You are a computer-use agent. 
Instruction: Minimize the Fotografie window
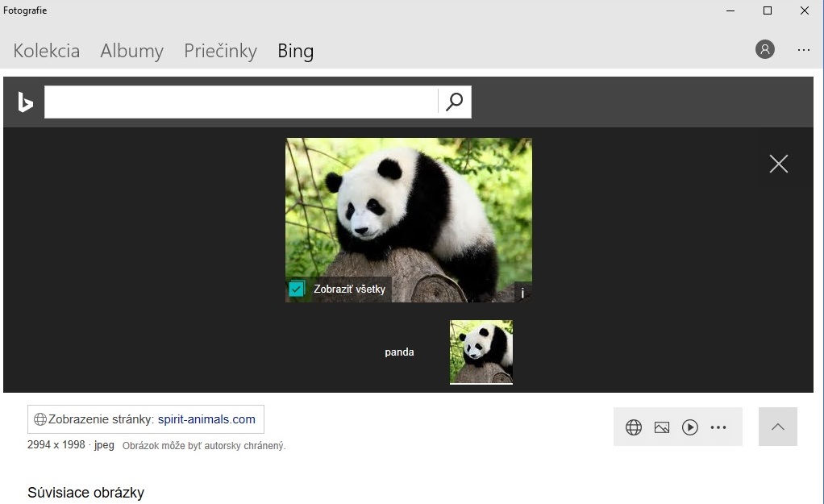coord(730,10)
